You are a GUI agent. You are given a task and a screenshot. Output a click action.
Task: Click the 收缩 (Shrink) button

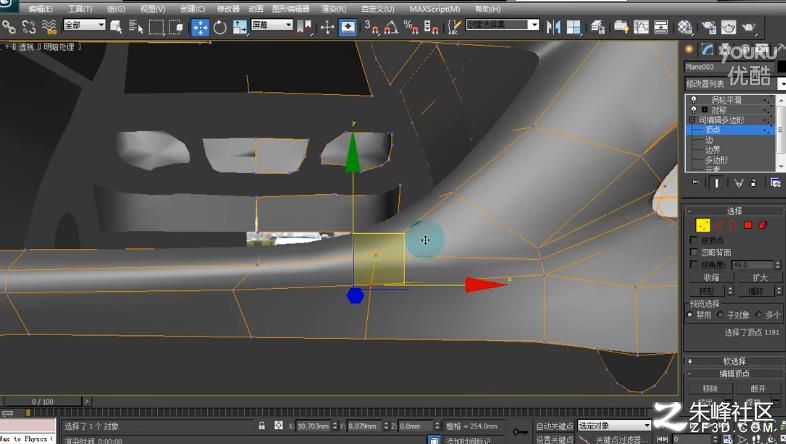[711, 277]
